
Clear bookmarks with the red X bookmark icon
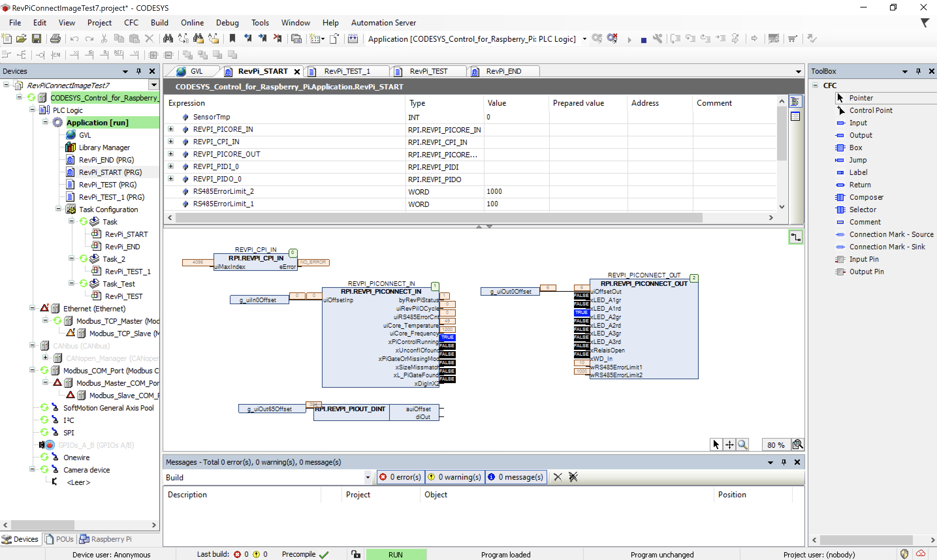tap(278, 39)
